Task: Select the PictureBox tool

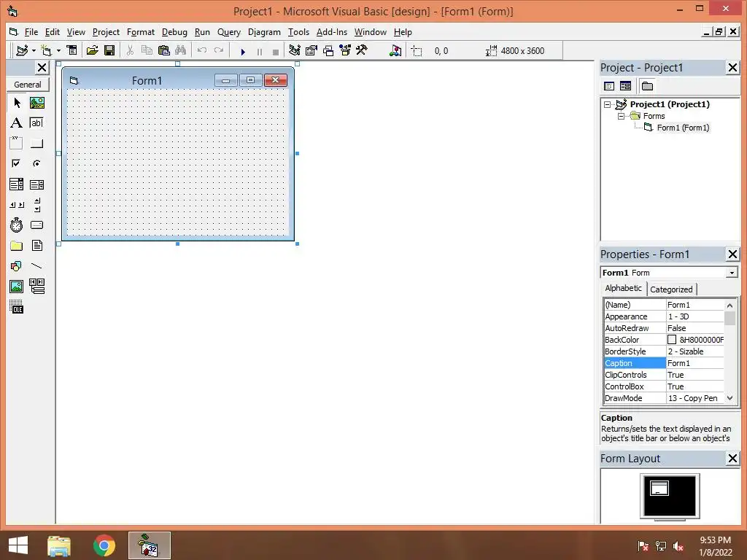Action: click(37, 102)
